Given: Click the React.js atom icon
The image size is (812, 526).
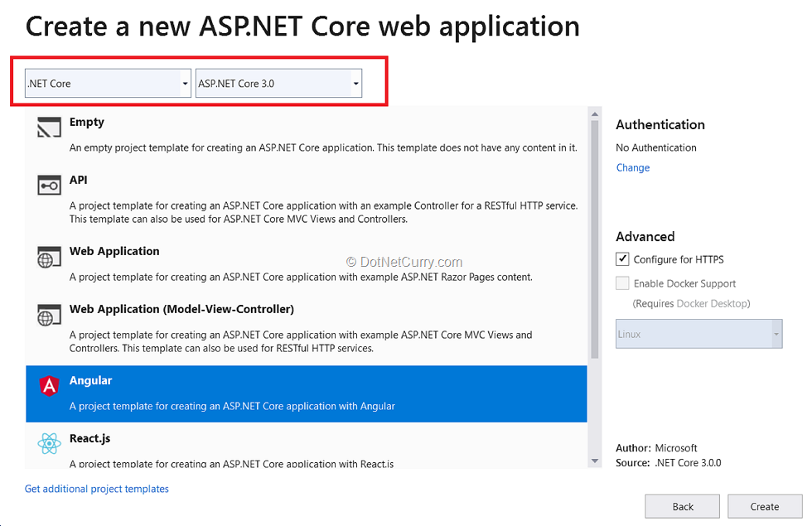Looking at the screenshot, I should coord(49,444).
